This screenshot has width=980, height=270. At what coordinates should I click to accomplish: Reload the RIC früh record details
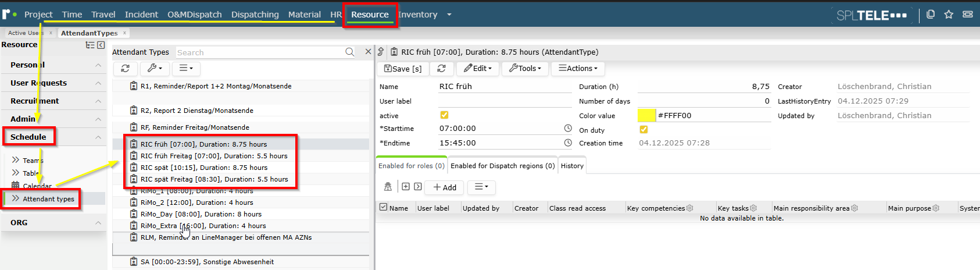[x=442, y=68]
